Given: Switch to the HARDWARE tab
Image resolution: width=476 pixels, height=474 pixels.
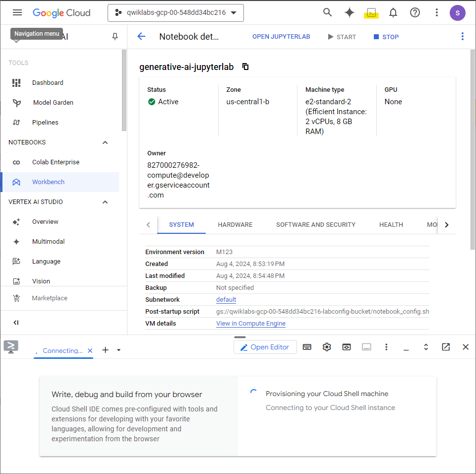Looking at the screenshot, I should pyautogui.click(x=235, y=224).
